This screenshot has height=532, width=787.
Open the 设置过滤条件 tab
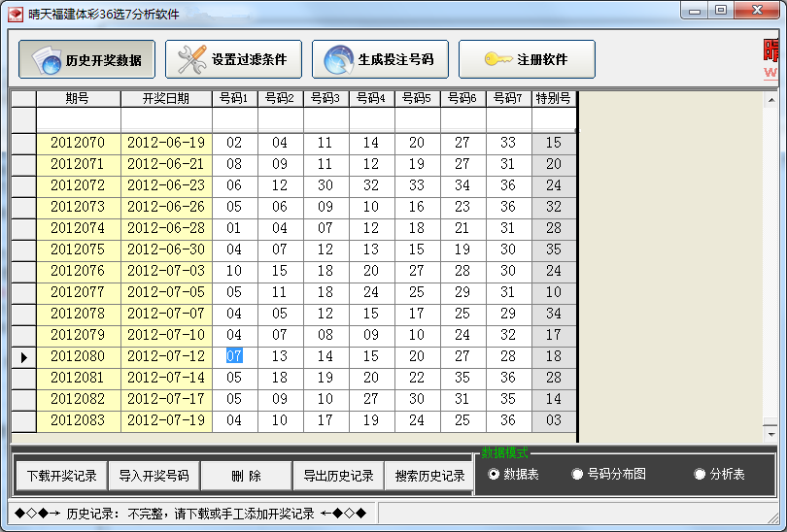coord(233,59)
